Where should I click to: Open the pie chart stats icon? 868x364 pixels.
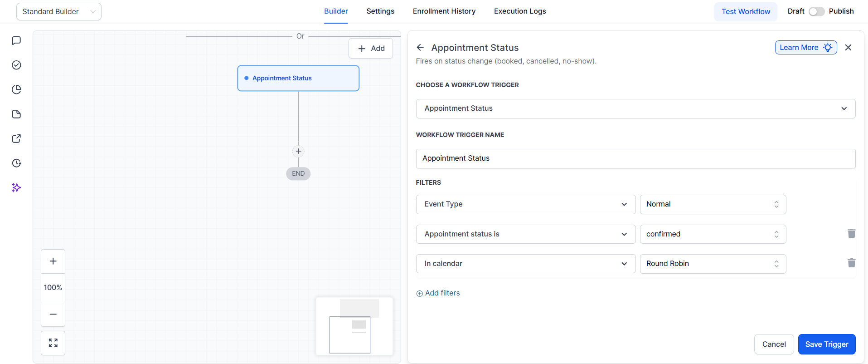pos(16,90)
